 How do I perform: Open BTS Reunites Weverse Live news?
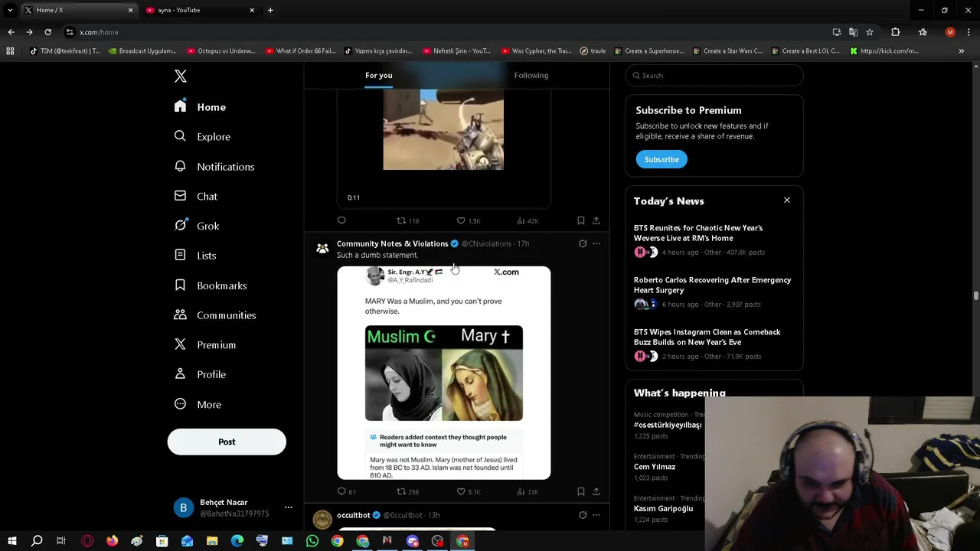698,233
